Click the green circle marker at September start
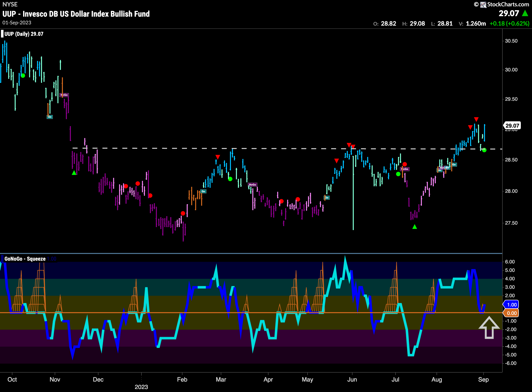Screen dimensions: 532x392 click(x=484, y=150)
